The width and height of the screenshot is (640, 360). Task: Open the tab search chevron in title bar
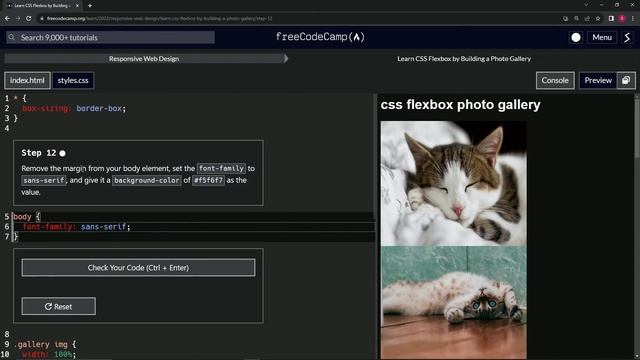coord(586,5)
